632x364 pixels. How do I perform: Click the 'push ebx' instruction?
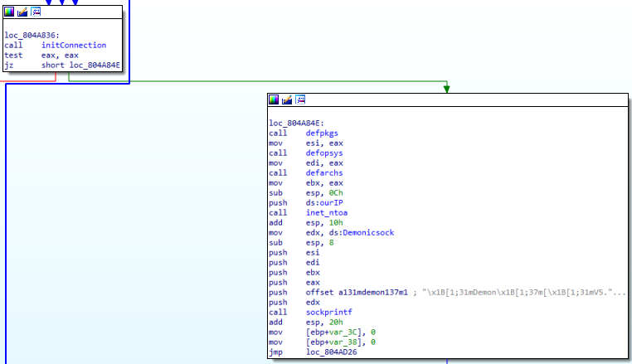coord(294,272)
